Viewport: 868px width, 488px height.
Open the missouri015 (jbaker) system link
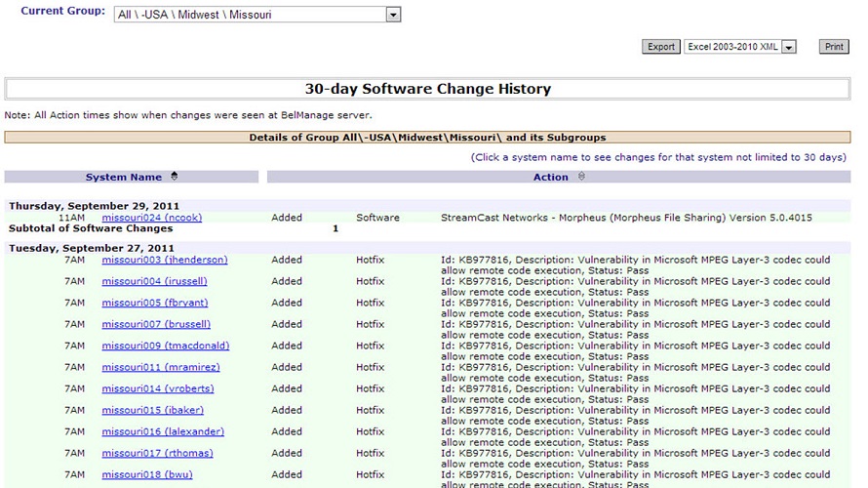[152, 411]
